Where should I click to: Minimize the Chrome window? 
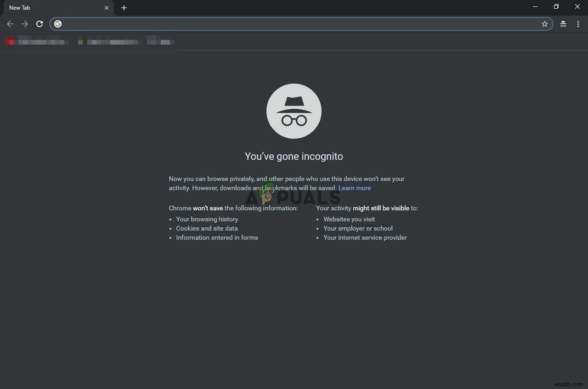[535, 6]
